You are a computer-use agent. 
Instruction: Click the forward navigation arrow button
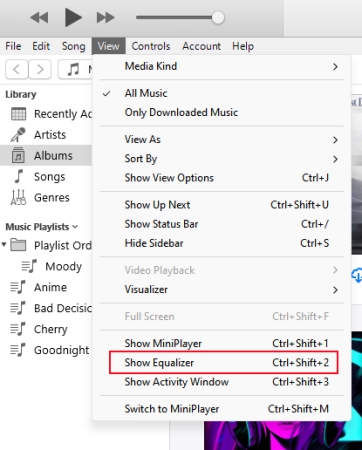(40, 69)
